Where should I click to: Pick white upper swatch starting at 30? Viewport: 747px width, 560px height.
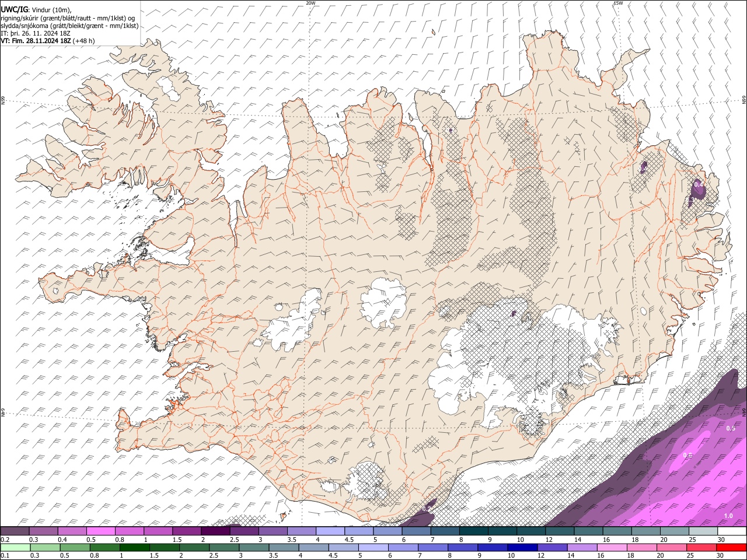tap(732, 531)
